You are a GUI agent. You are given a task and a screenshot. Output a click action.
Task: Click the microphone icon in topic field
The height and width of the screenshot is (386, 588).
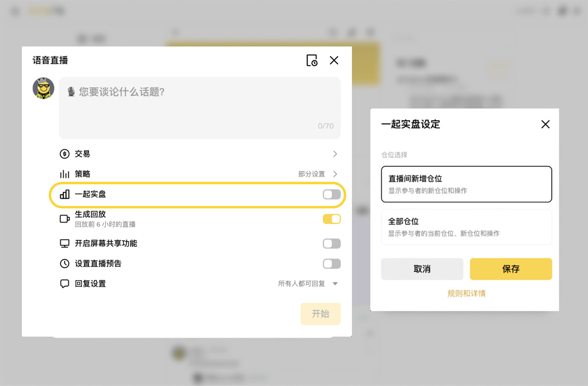(x=71, y=92)
